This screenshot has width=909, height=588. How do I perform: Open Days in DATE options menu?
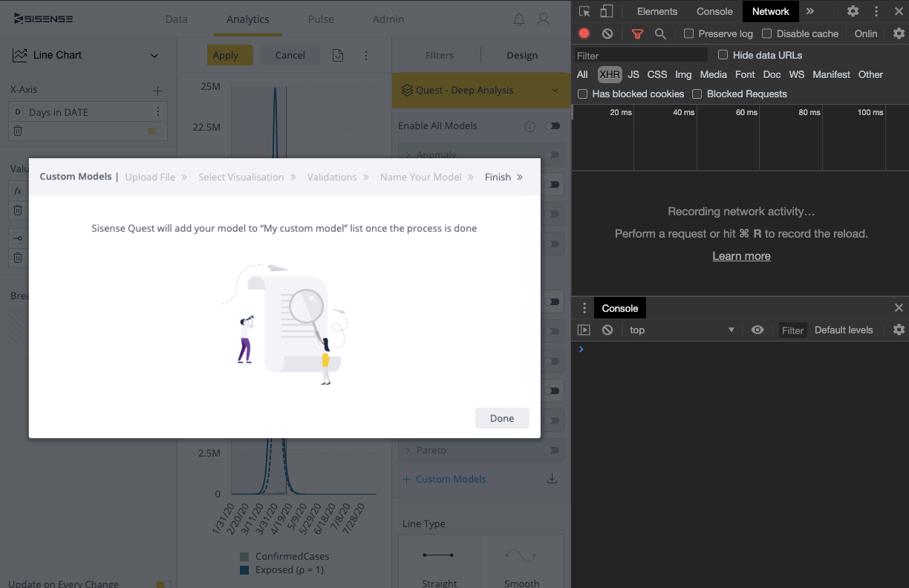(157, 112)
